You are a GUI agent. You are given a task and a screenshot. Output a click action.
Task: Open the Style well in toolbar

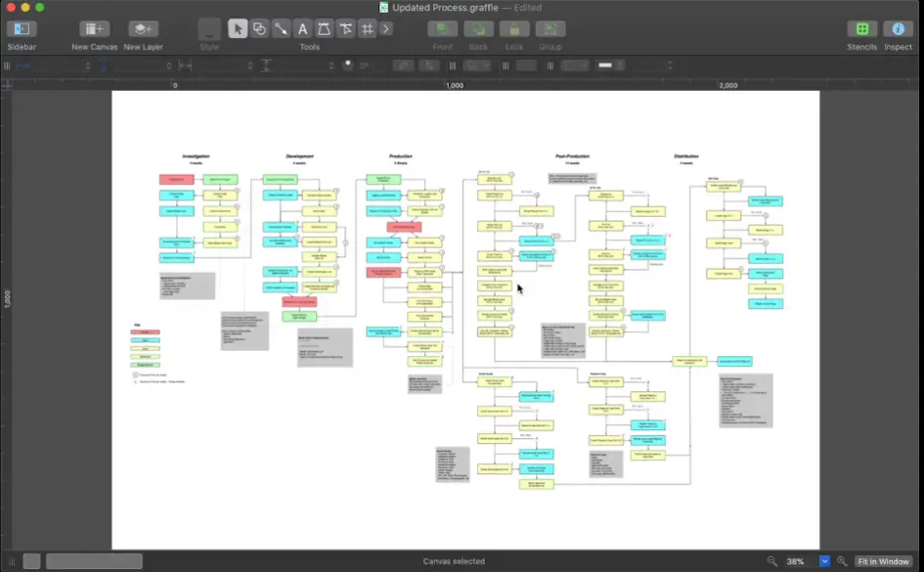click(x=209, y=29)
